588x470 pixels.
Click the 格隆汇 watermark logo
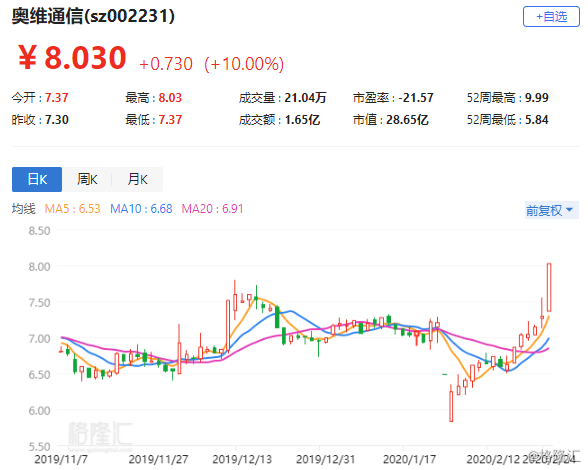[100, 434]
